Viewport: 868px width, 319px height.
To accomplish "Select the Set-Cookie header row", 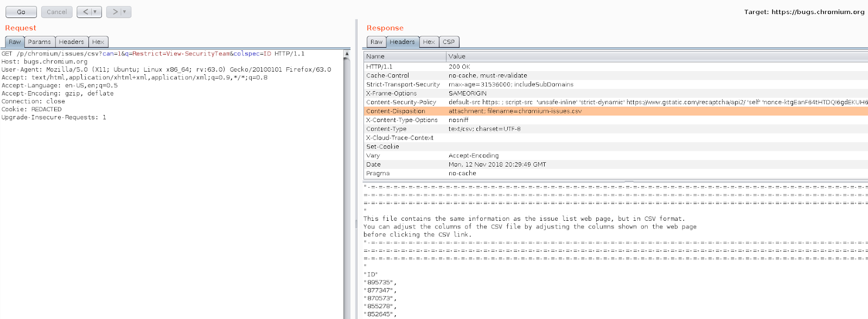I will click(x=616, y=146).
